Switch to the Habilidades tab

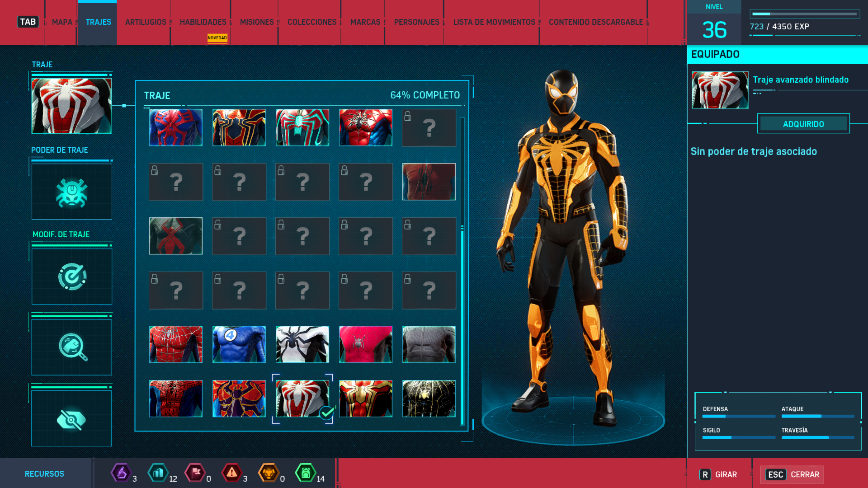click(x=203, y=22)
